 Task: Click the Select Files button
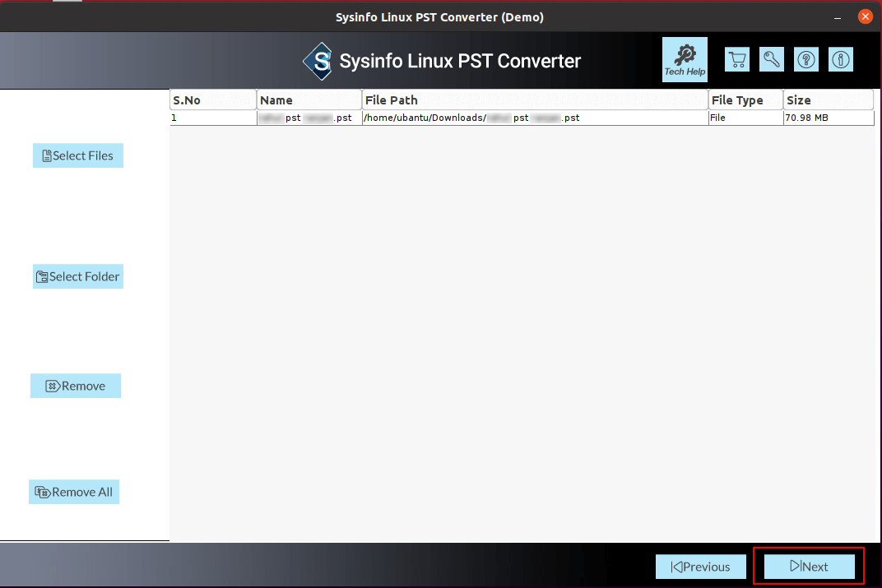click(x=78, y=155)
